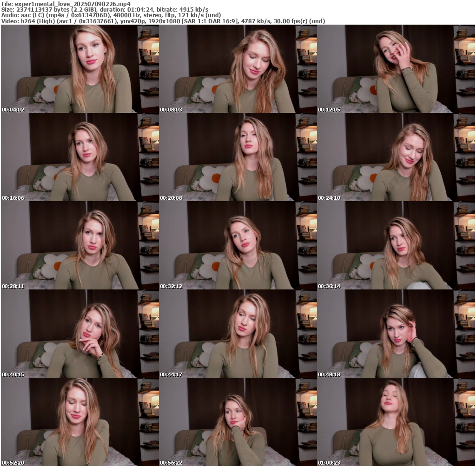The height and width of the screenshot is (466, 476).
Task: Open the frame at 00:24:10
Action: [x=396, y=157]
